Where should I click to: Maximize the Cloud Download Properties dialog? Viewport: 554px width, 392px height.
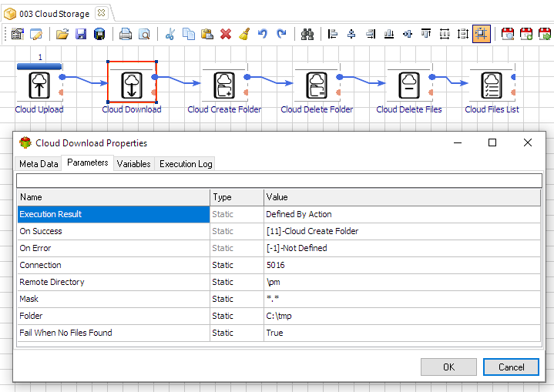pos(492,142)
